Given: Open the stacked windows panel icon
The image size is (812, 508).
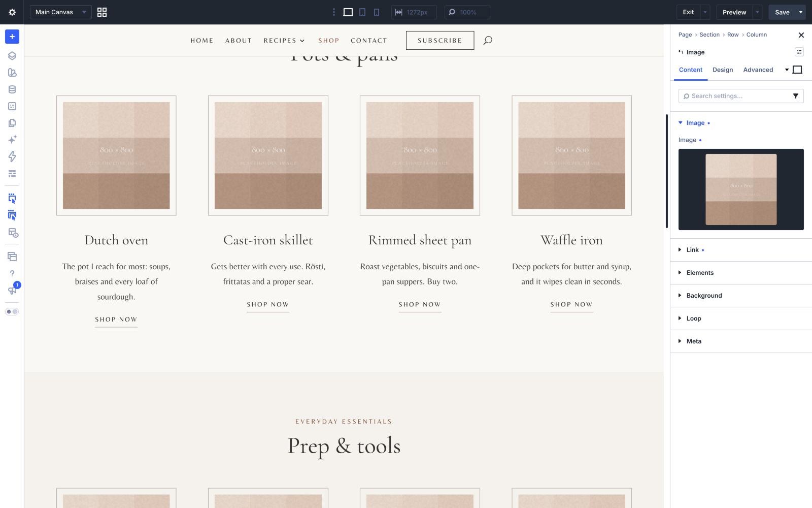Looking at the screenshot, I should [12, 257].
